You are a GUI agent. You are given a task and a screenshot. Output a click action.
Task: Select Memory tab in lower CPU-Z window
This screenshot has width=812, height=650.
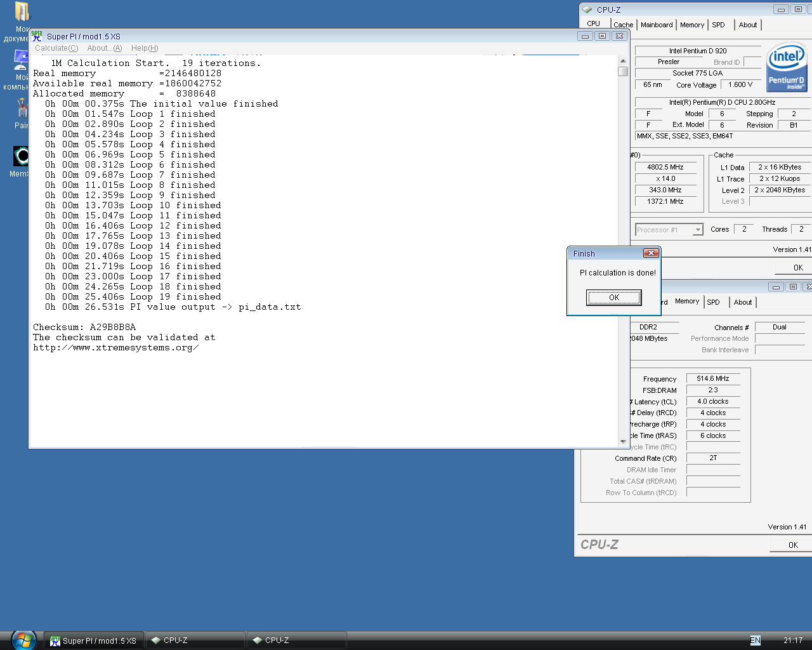[687, 301]
